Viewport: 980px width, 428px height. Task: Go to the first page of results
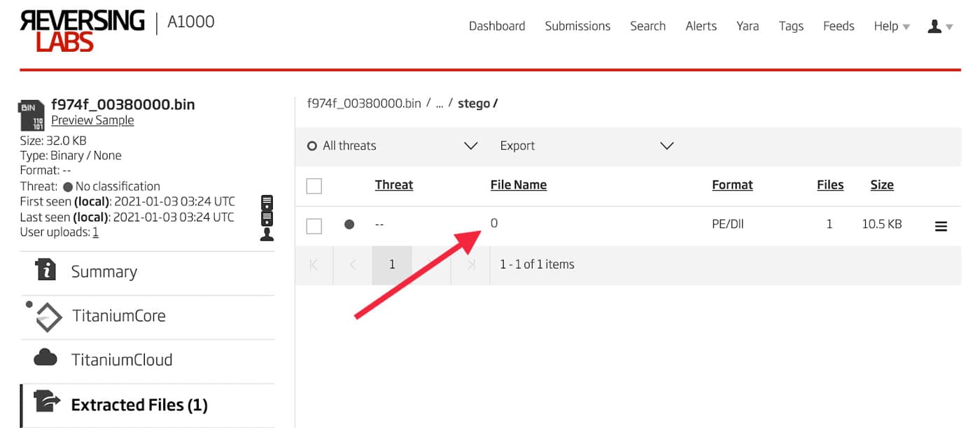pos(314,264)
